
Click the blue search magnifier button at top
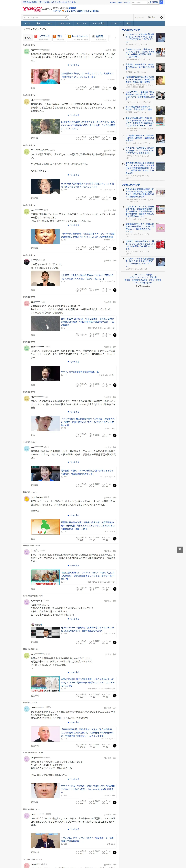[161, 2]
